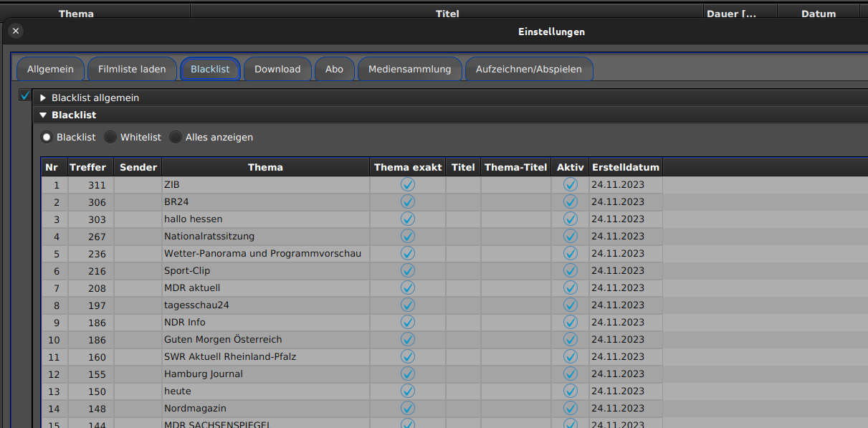The image size is (868, 428).
Task: Toggle Thema exakt for Nationalratssitzung
Action: pos(408,236)
